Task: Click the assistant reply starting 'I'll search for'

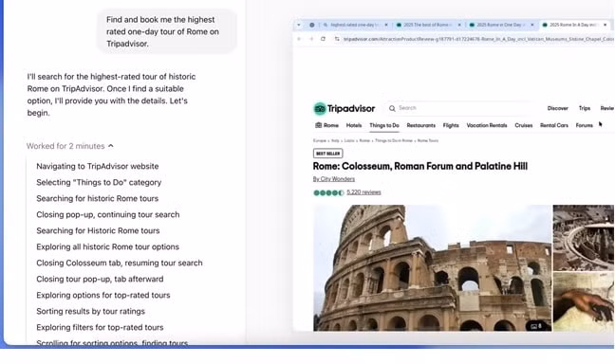Action: point(111,95)
